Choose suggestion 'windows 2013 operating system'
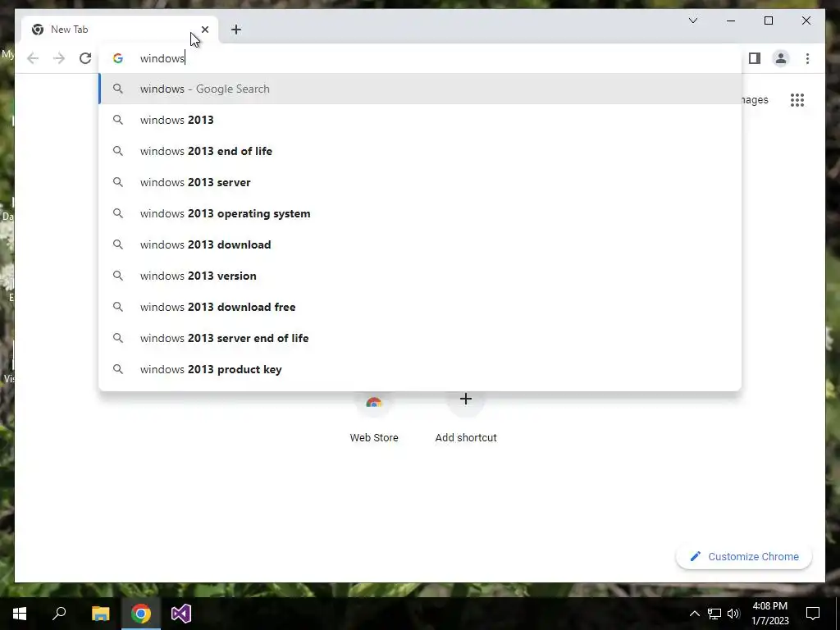840x630 pixels. 420,213
